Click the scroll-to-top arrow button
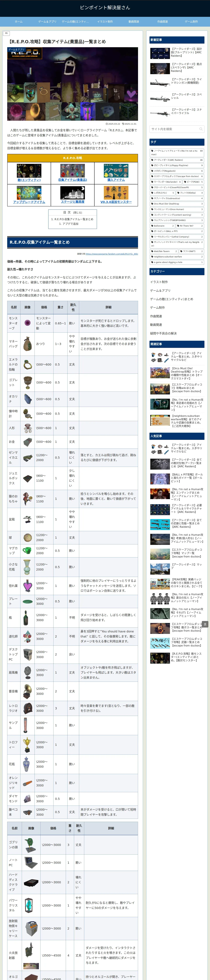Viewport: 210px width, 980px height. click(x=205, y=624)
